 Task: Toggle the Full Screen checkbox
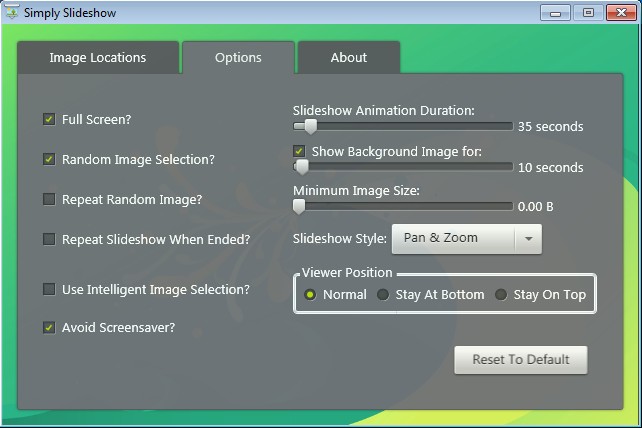[49, 119]
